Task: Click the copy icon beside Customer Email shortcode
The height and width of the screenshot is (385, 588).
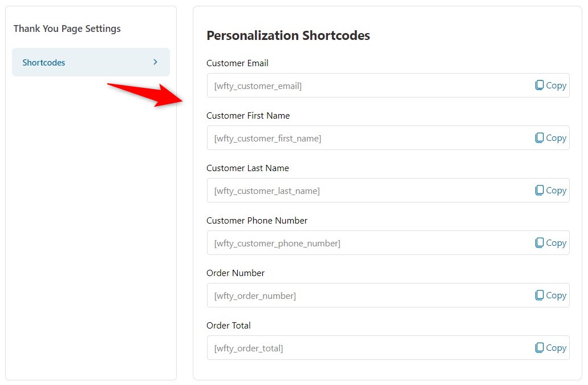Action: click(539, 85)
